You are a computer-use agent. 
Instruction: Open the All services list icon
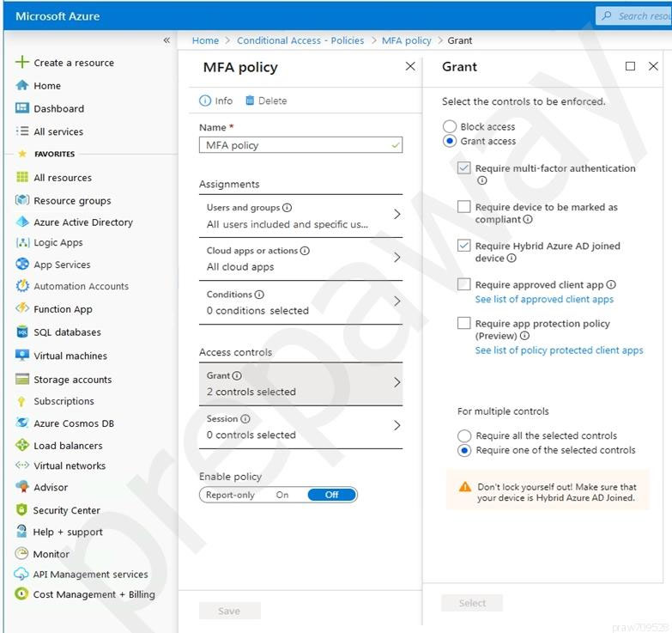[x=21, y=131]
